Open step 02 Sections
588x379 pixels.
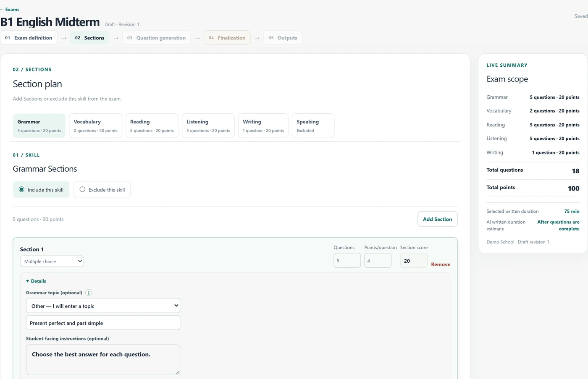(89, 38)
